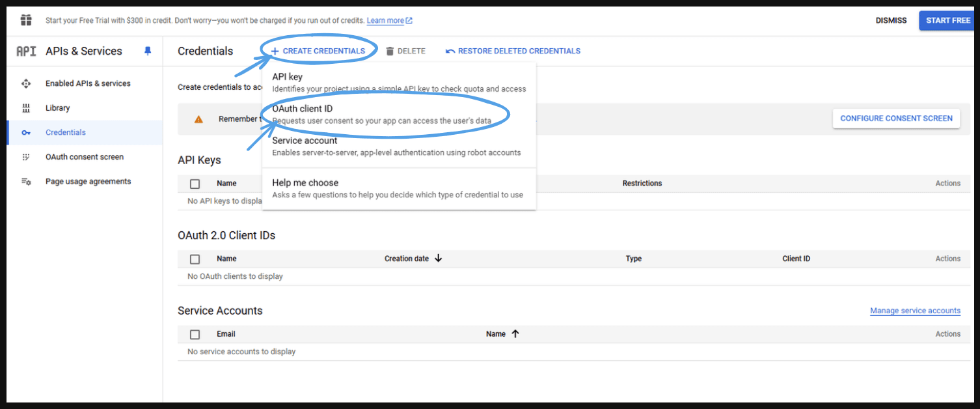
Task: Open Page usage agreements
Action: pyautogui.click(x=88, y=182)
